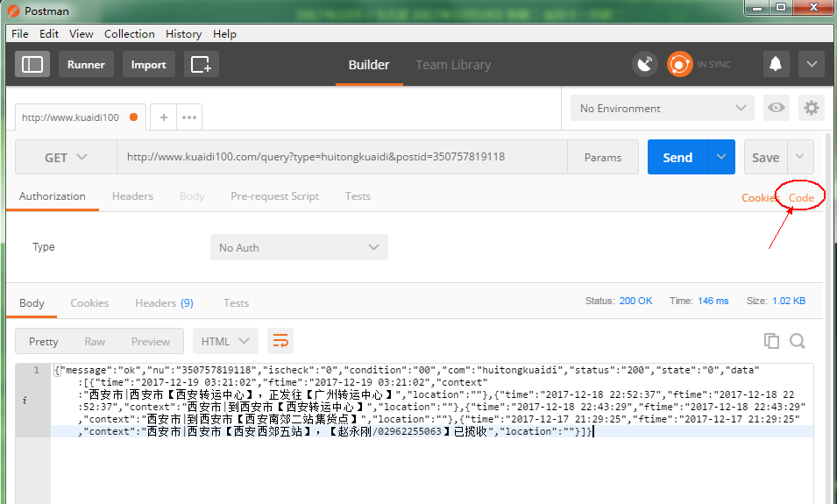Open the request Body tab
The height and width of the screenshot is (504, 837).
pos(192,196)
